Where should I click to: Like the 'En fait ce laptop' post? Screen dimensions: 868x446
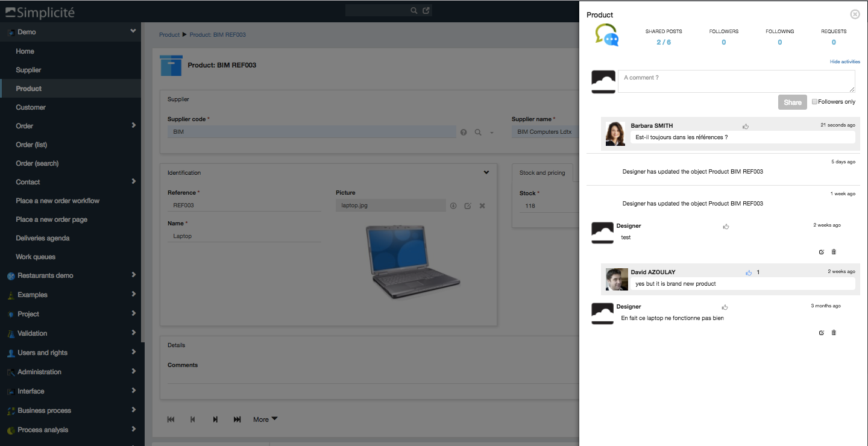click(726, 307)
